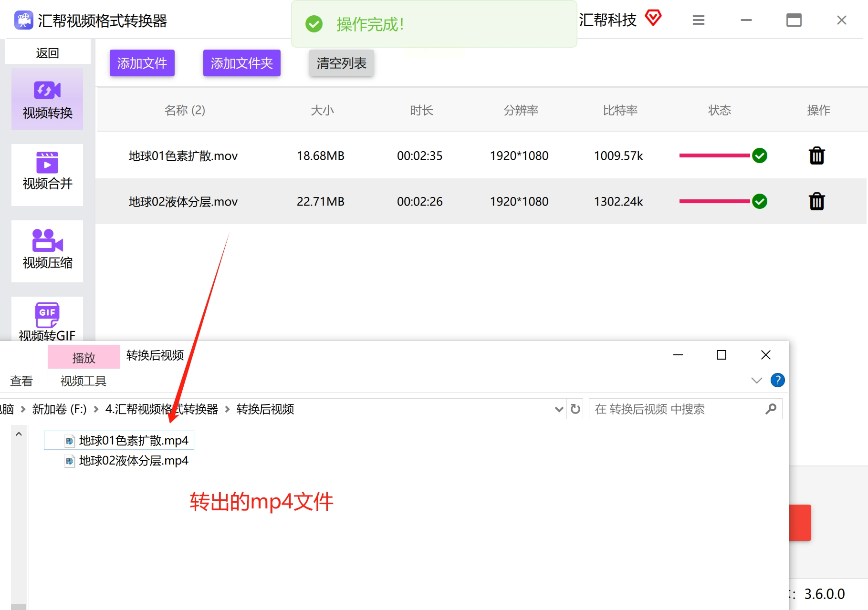868x610 pixels.
Task: Open the hamburger menu icon in title bar
Action: tap(699, 20)
